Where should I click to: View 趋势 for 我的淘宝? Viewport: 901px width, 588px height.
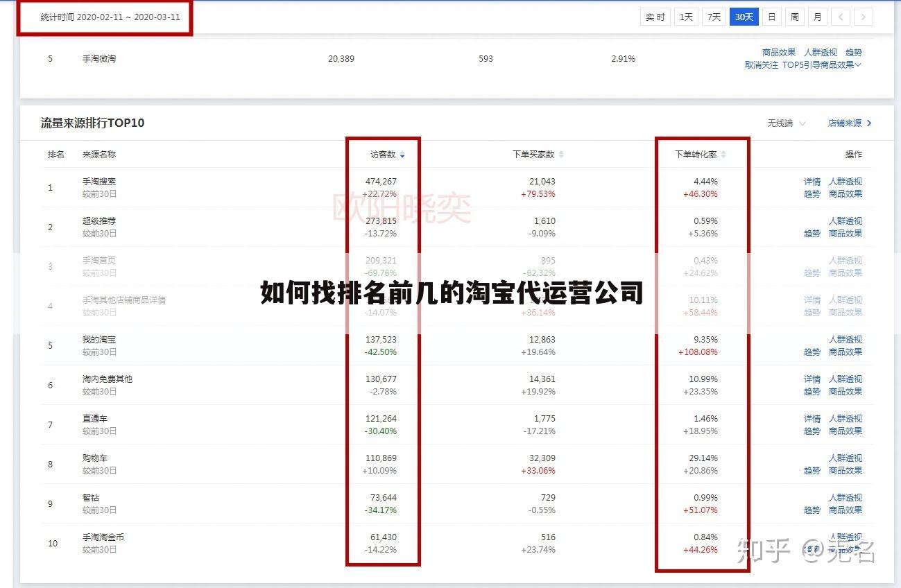pos(812,352)
